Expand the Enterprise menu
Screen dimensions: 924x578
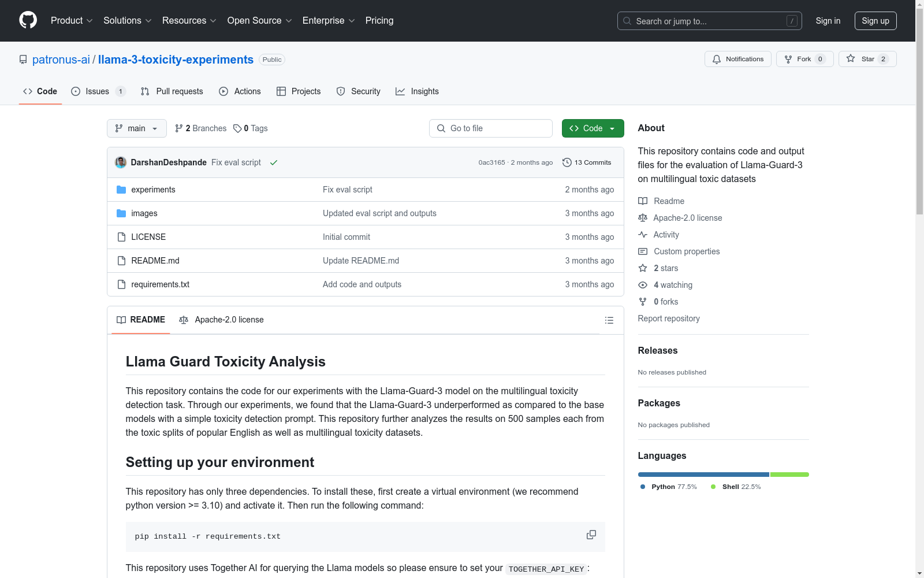pos(329,20)
